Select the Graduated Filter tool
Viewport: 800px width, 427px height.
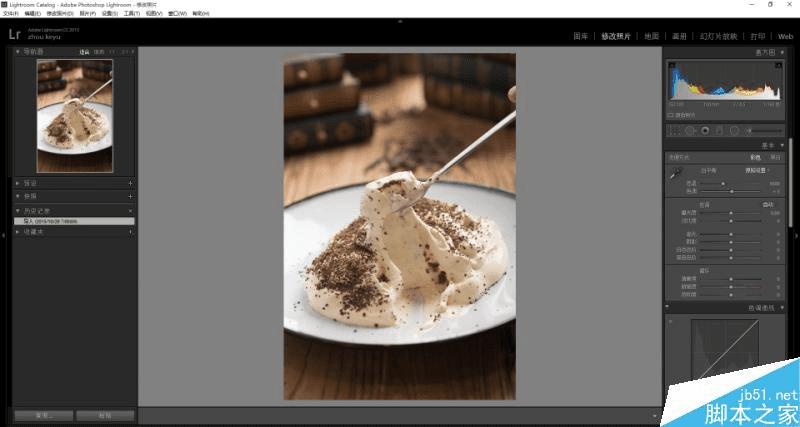(719, 131)
